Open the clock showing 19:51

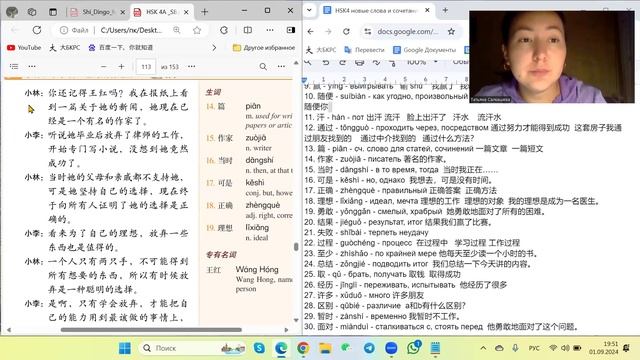pyautogui.click(x=603, y=348)
